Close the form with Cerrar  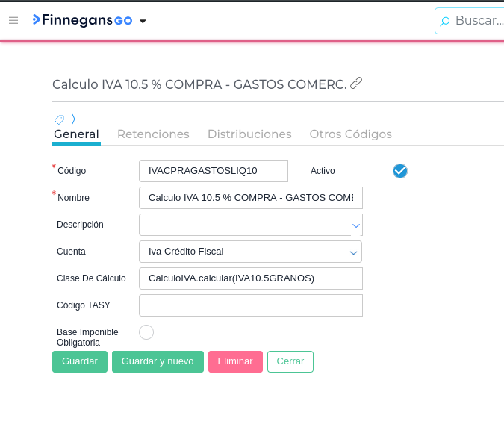[x=290, y=361]
